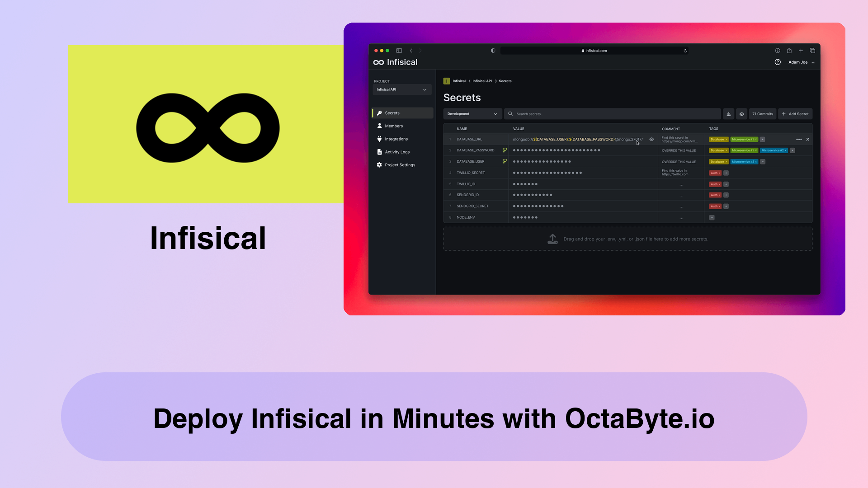Click the 71 Commits history button
This screenshot has height=488, width=868.
click(763, 114)
